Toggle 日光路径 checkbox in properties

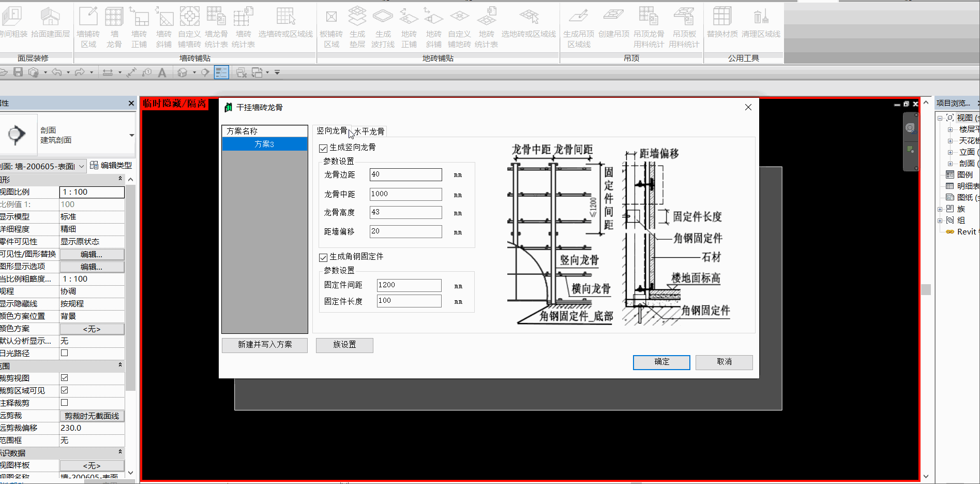pyautogui.click(x=65, y=353)
